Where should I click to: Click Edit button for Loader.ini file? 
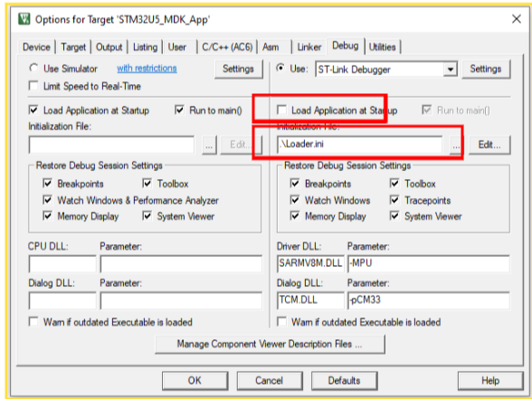pos(489,145)
